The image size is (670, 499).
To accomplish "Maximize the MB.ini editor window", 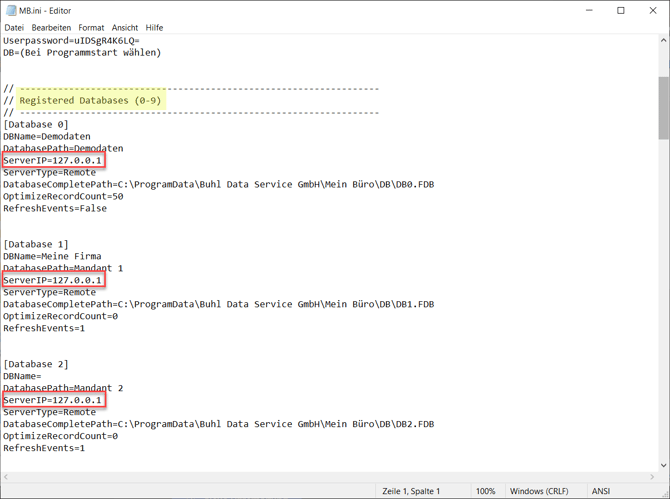I will 620,11.
